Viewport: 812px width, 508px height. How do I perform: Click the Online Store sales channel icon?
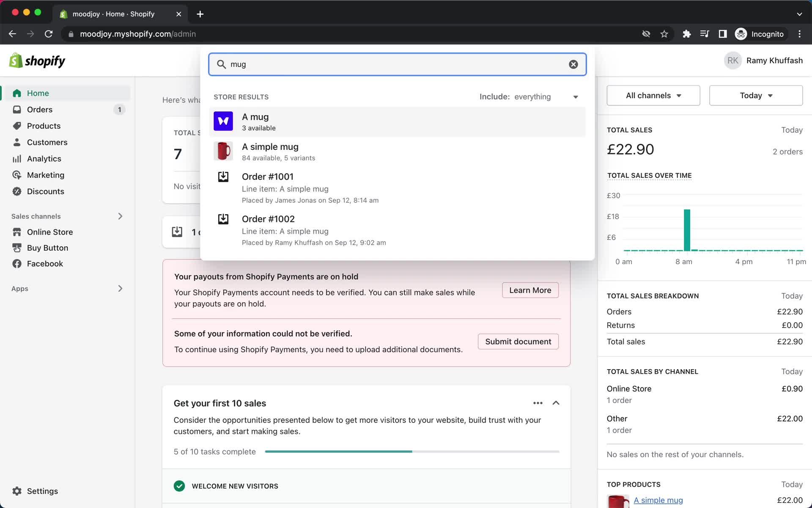[x=16, y=232]
